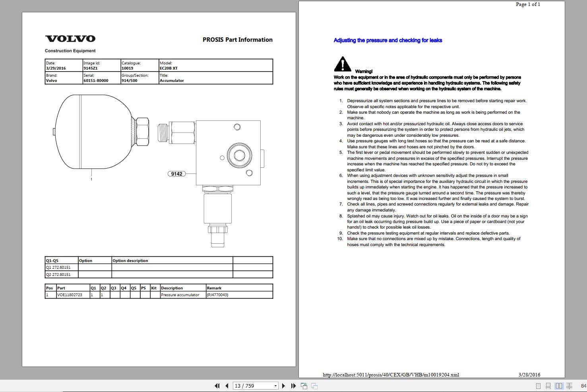The height and width of the screenshot is (392, 587).
Task: Click the Page 1 of 1 header text
Action: click(x=528, y=4)
